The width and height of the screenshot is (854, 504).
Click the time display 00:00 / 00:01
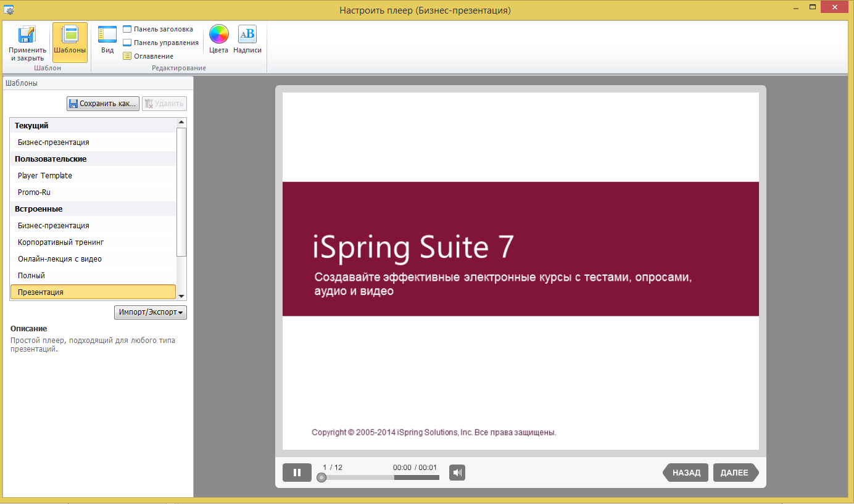[415, 468]
